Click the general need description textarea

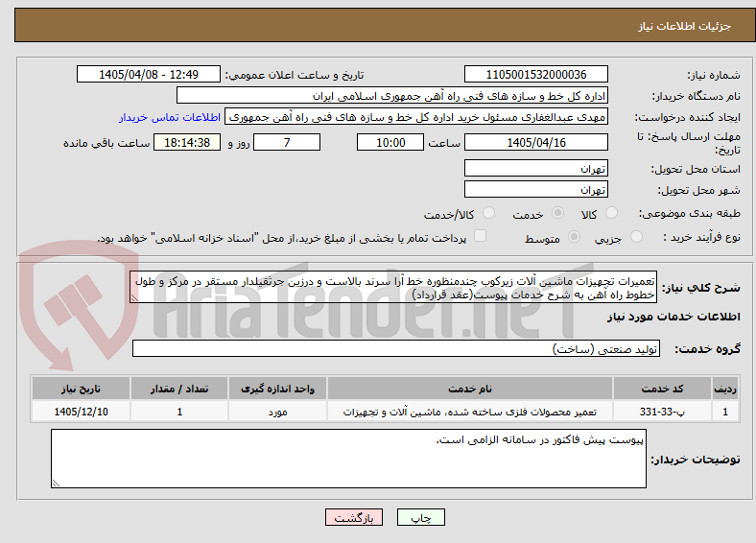pyautogui.click(x=393, y=288)
